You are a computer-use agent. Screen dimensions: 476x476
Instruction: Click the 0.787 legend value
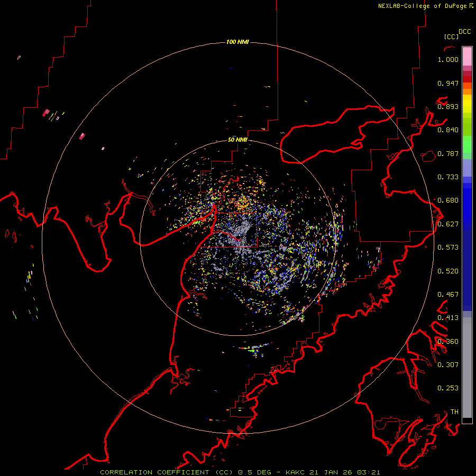[x=448, y=153]
